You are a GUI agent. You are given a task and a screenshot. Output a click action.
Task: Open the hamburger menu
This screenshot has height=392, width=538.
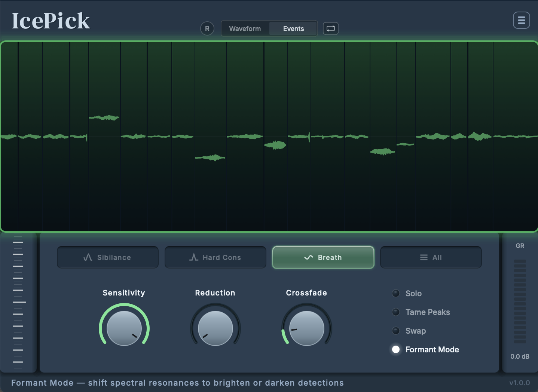pyautogui.click(x=522, y=20)
